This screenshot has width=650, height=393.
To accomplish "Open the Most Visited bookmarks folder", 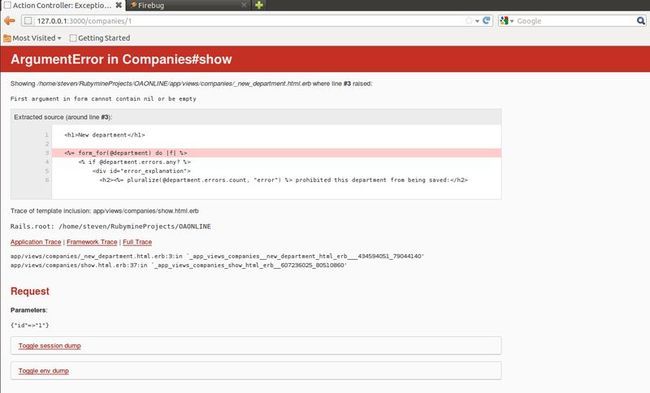I will click(x=32, y=38).
